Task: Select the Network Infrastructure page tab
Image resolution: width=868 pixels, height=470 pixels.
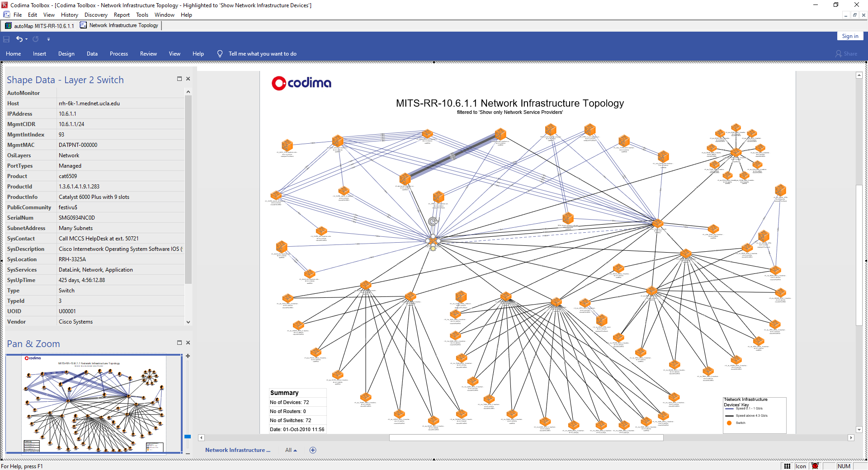Action: click(237, 450)
